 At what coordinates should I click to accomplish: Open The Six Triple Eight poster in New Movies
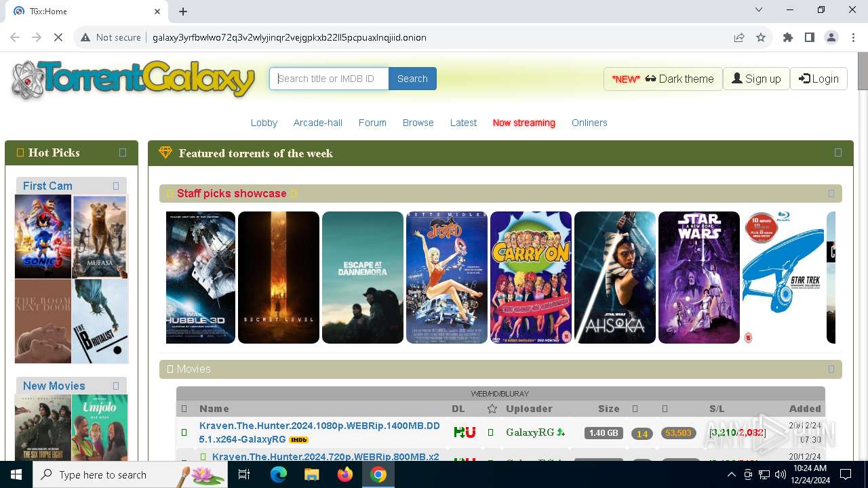tap(43, 428)
